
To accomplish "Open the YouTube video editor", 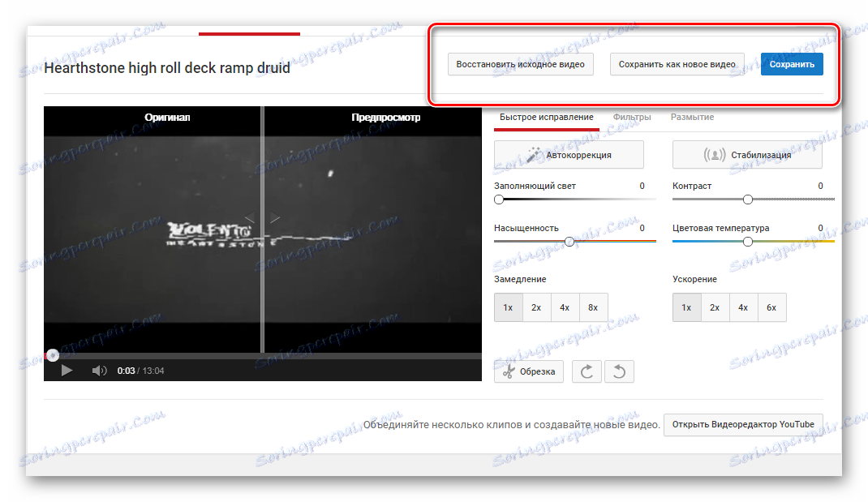I will click(x=742, y=424).
